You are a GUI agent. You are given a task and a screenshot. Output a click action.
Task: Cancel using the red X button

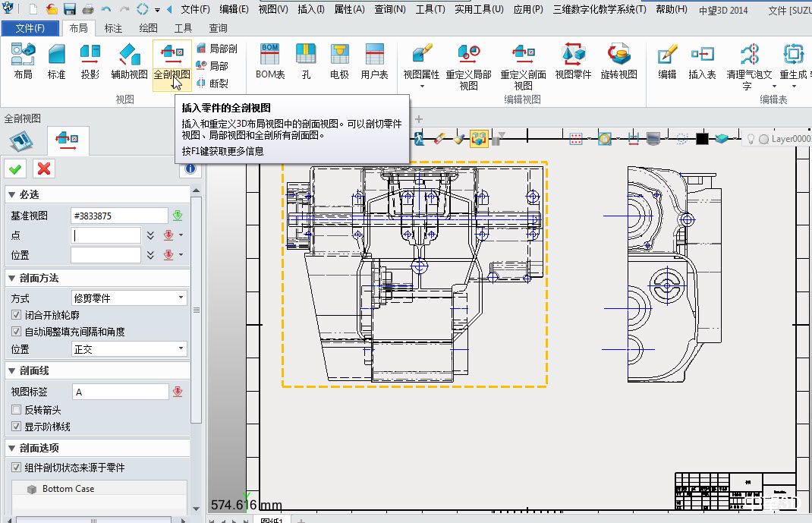44,169
